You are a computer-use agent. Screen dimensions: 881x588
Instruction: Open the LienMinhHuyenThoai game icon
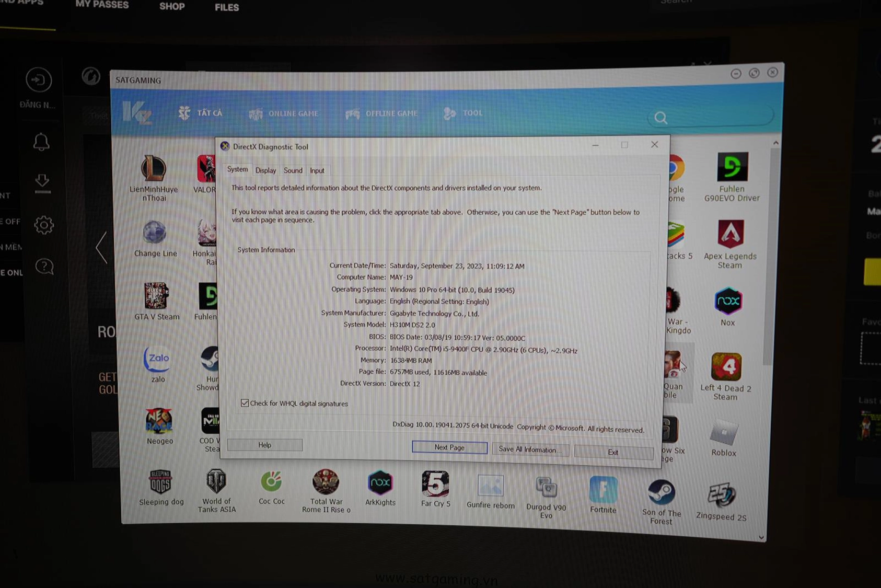[154, 169]
